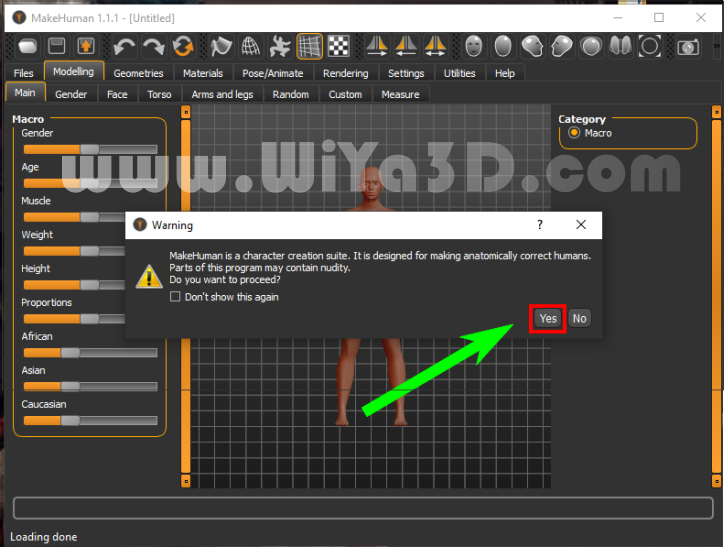The height and width of the screenshot is (547, 724).
Task: Click the bottom command input field
Action: coord(363,508)
